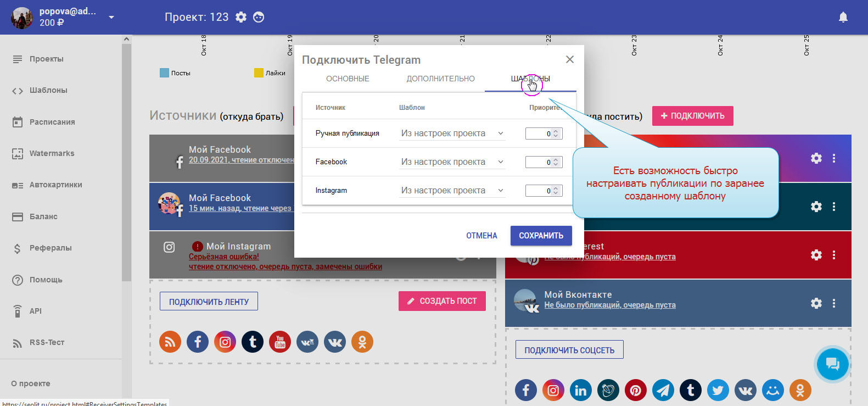Select the Telegram social network icon
Image resolution: width=868 pixels, height=406 pixels.
(x=663, y=390)
